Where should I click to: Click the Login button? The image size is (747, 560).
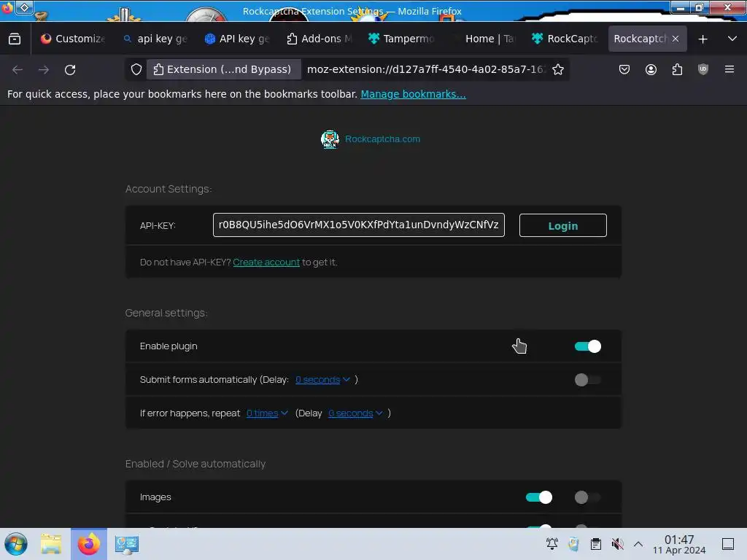[562, 226]
